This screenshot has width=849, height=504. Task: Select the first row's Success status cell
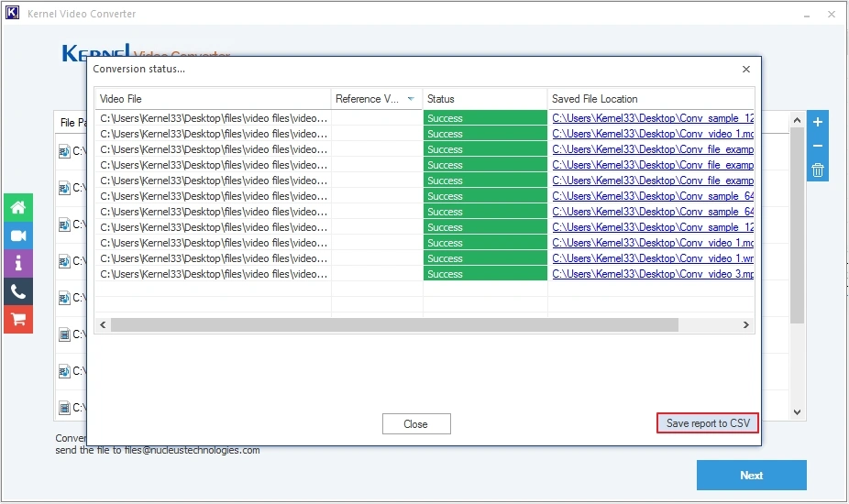click(485, 118)
